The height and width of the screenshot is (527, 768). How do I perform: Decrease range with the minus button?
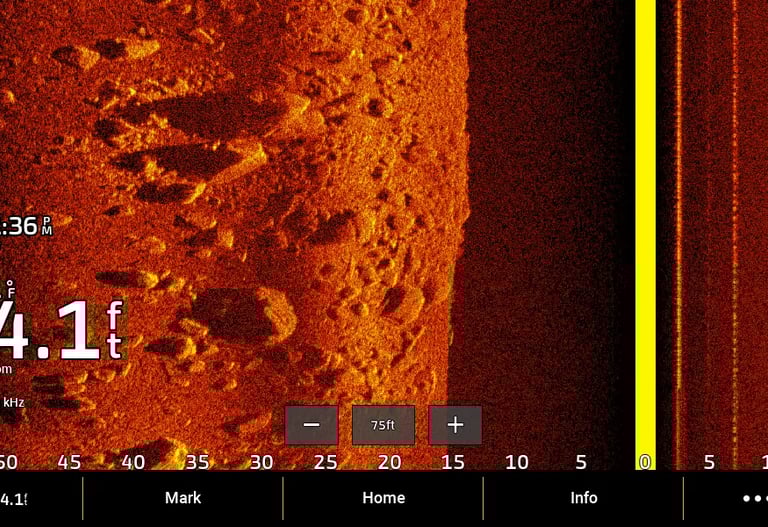(x=312, y=425)
